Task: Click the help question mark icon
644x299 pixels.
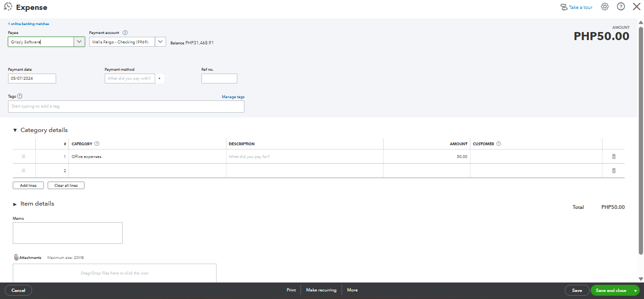Action: (621, 7)
